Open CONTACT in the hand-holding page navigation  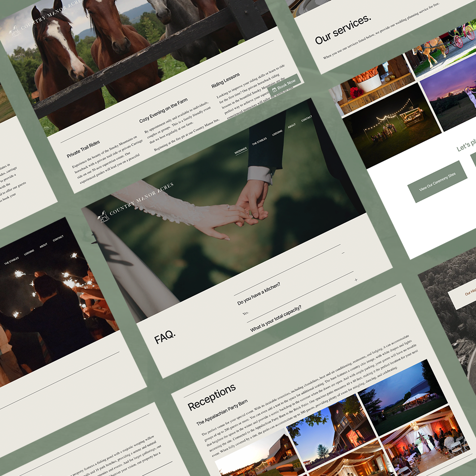[x=307, y=118]
